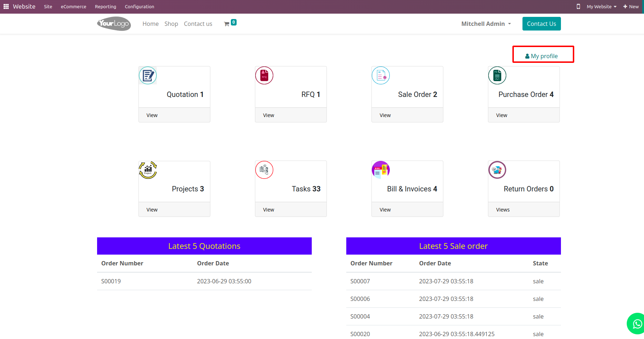Click the Quotation card icon
This screenshot has width=644, height=339.
pos(148,75)
